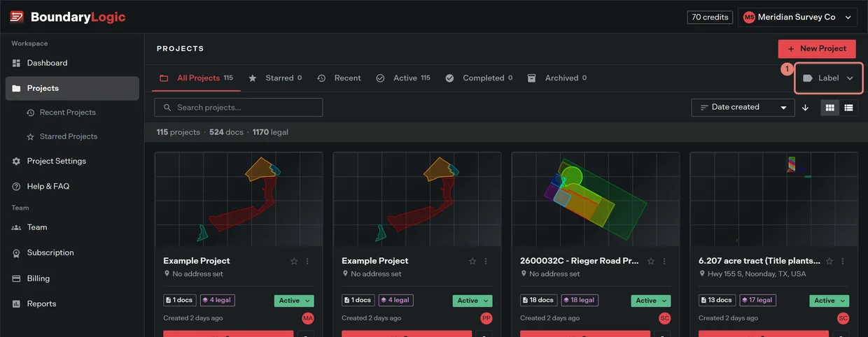The width and height of the screenshot is (868, 337).
Task: Click the MS avatar in account selector
Action: click(x=749, y=17)
